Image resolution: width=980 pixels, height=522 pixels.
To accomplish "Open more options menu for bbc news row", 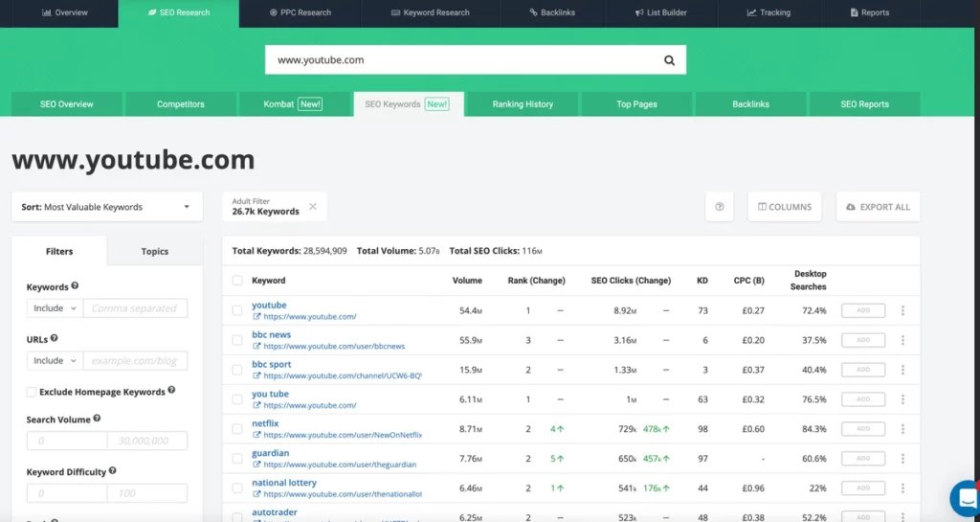I will click(x=902, y=340).
